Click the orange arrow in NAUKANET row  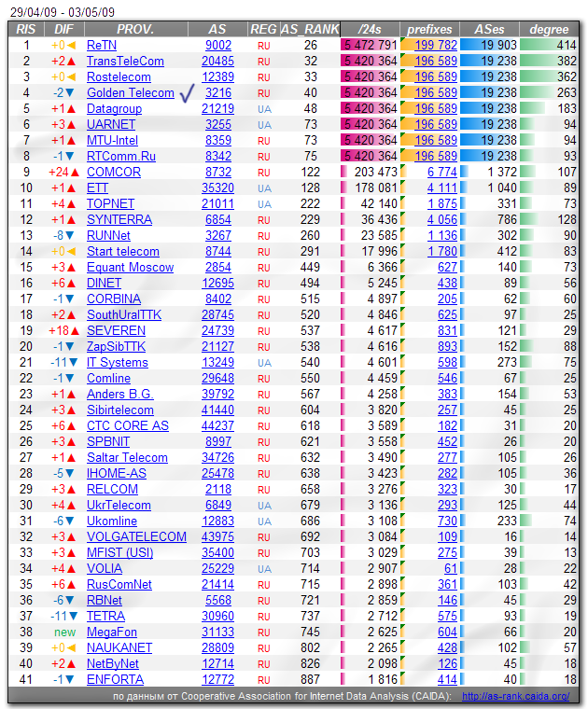click(x=71, y=648)
